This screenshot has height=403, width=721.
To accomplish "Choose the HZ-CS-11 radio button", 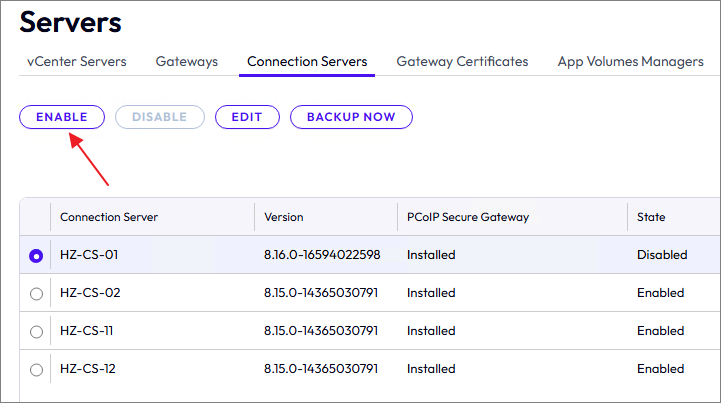I will 37,331.
